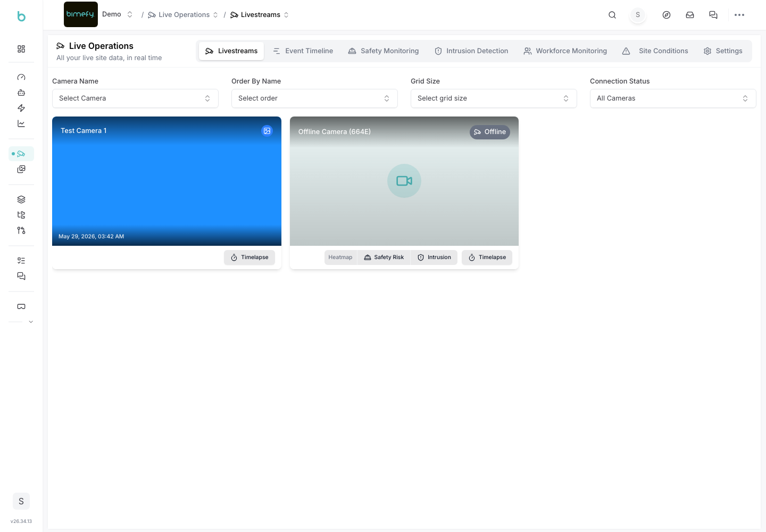Open the chat bubbles icon in sidebar
This screenshot has width=766, height=532.
tap(21, 276)
